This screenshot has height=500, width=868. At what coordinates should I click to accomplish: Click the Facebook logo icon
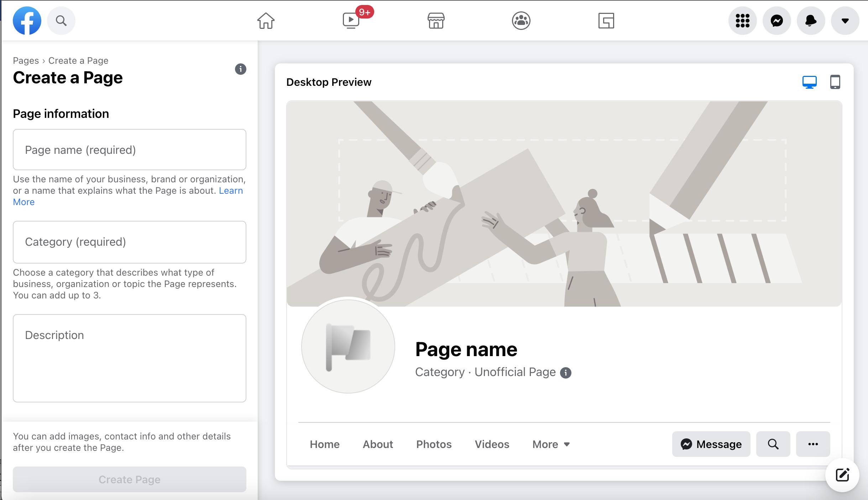pos(27,21)
